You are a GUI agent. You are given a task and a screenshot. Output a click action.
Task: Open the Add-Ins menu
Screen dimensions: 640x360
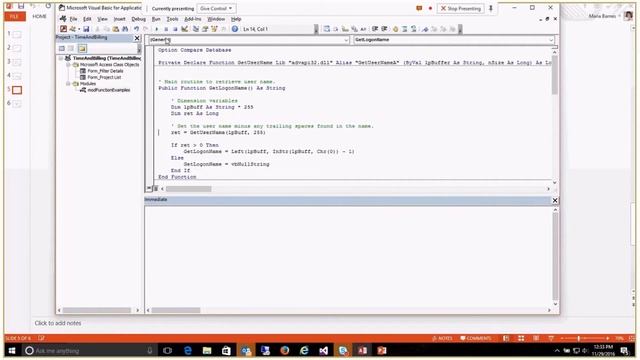coord(193,19)
